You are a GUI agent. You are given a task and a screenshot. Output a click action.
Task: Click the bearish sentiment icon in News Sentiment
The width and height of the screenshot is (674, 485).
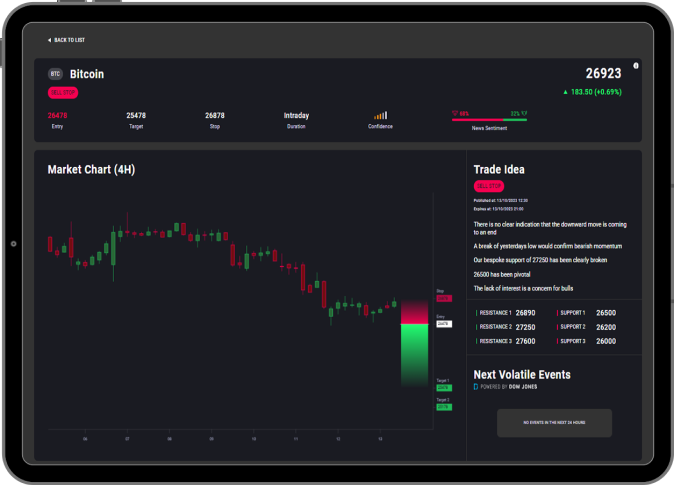[455, 113]
